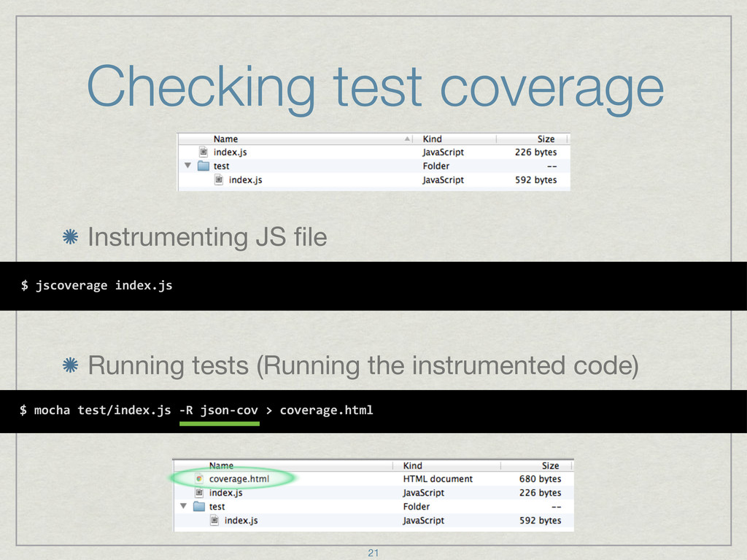
Task: Click 'Folder' kind cell in top listing
Action: point(436,166)
